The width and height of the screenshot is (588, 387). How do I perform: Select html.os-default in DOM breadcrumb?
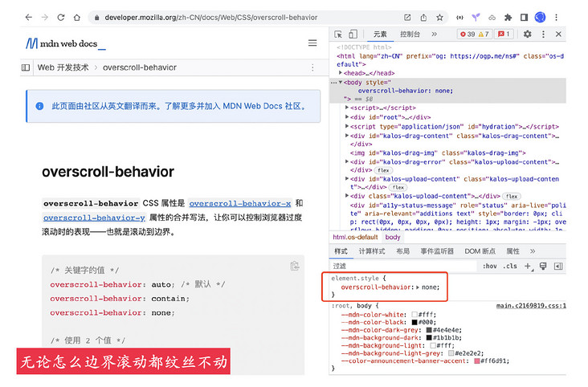click(x=355, y=237)
